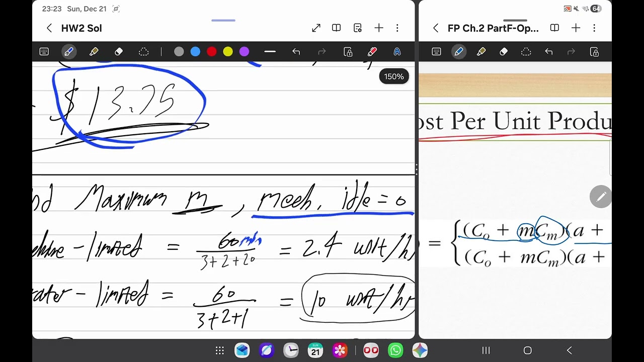Open more options menu in FP Ch.2
This screenshot has width=644, height=362.
(x=594, y=28)
